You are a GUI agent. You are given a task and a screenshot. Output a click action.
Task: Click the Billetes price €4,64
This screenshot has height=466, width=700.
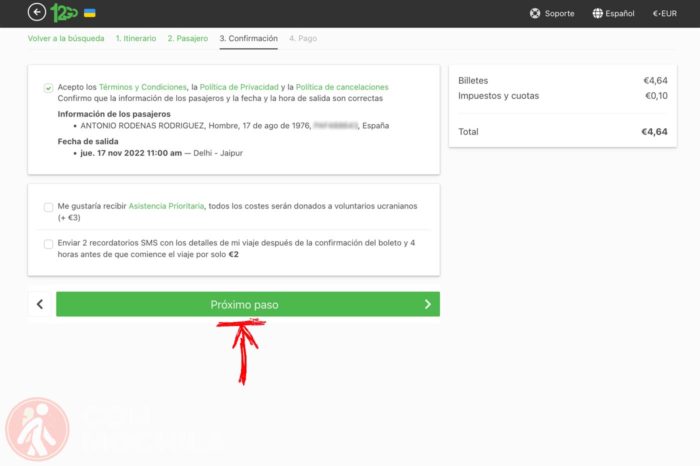655,81
